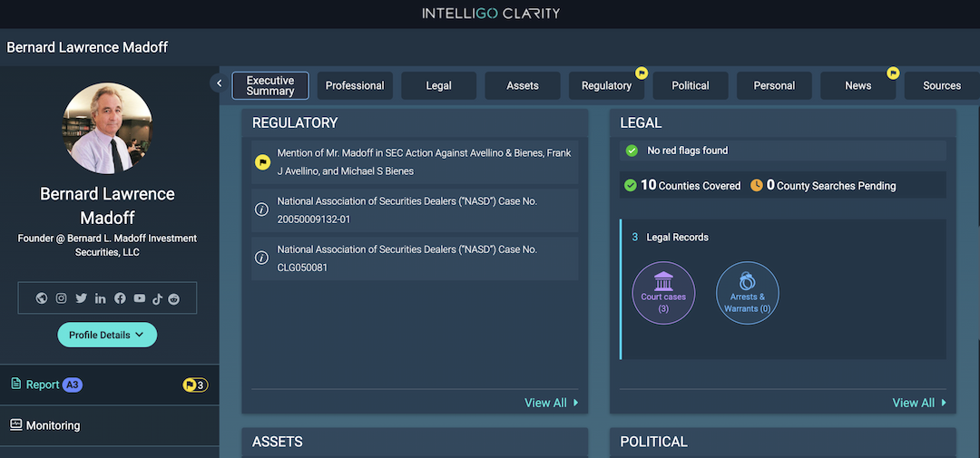
Task: Open the YouTube icon link
Action: click(x=139, y=298)
